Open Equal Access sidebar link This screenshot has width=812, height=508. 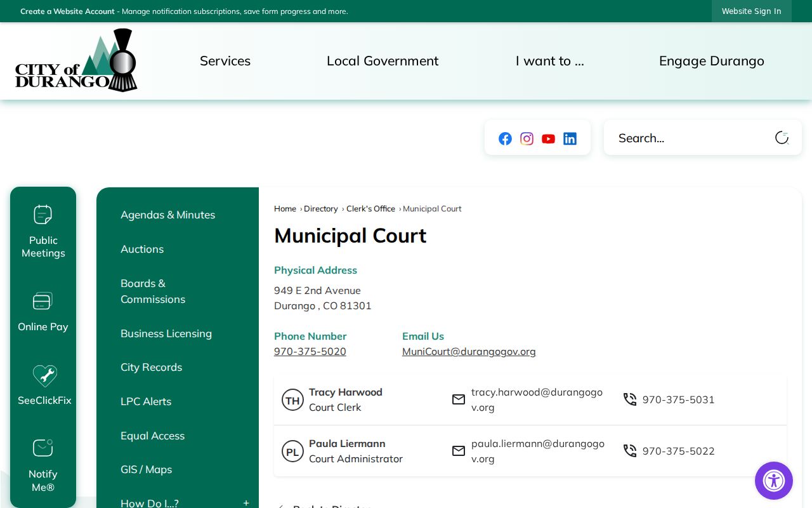coord(152,436)
